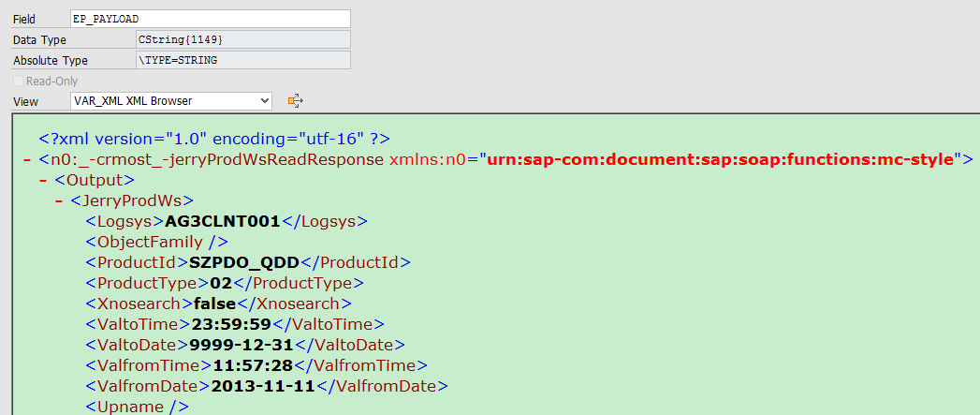The width and height of the screenshot is (980, 415).
Task: Select the ValtoTime value 23:59:59
Action: tap(230, 325)
